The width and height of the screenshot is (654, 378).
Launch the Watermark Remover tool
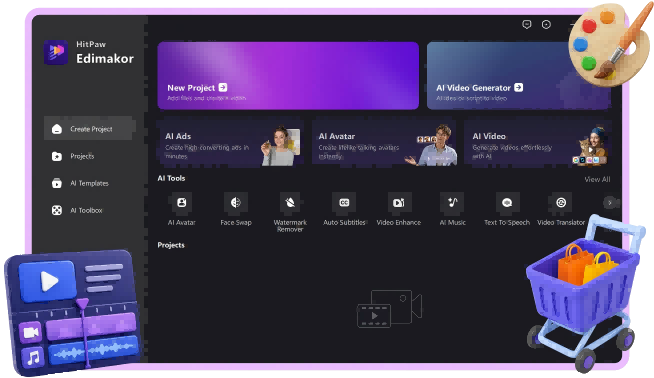click(290, 203)
